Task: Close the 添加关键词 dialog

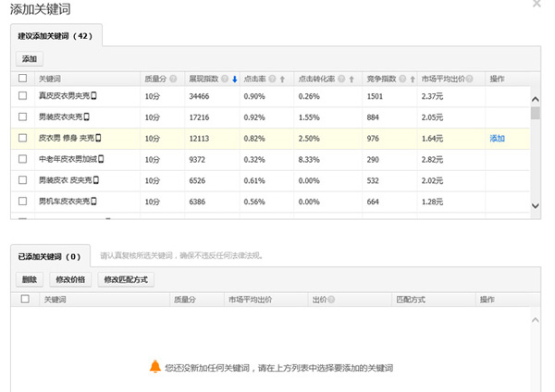Action: tap(537, 4)
